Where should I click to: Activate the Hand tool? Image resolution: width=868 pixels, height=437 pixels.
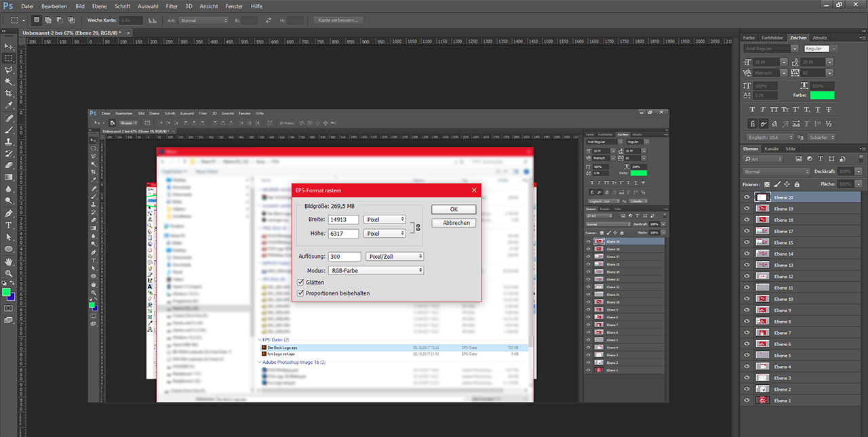9,262
